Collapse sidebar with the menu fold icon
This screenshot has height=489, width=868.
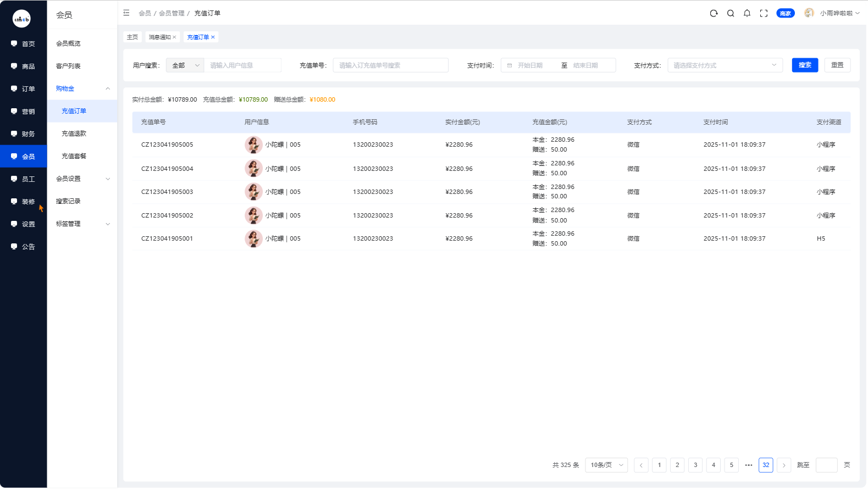pyautogui.click(x=126, y=13)
